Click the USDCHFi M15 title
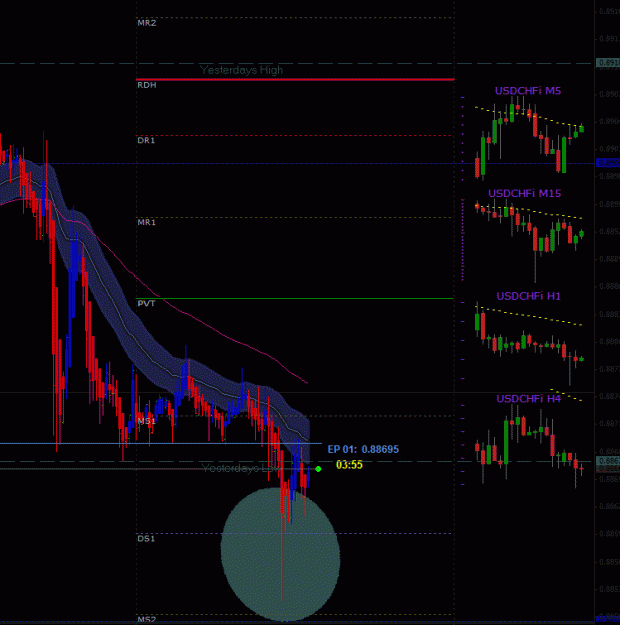 [525, 193]
